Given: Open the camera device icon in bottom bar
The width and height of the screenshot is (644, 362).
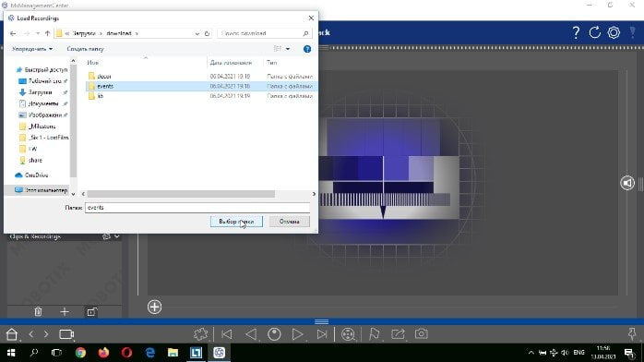Looking at the screenshot, I should tap(66, 334).
